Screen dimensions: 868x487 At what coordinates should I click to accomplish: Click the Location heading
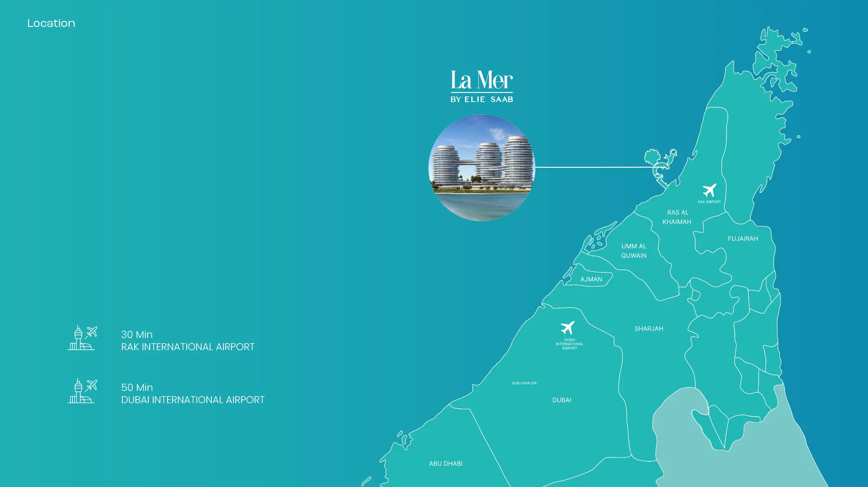click(x=51, y=23)
